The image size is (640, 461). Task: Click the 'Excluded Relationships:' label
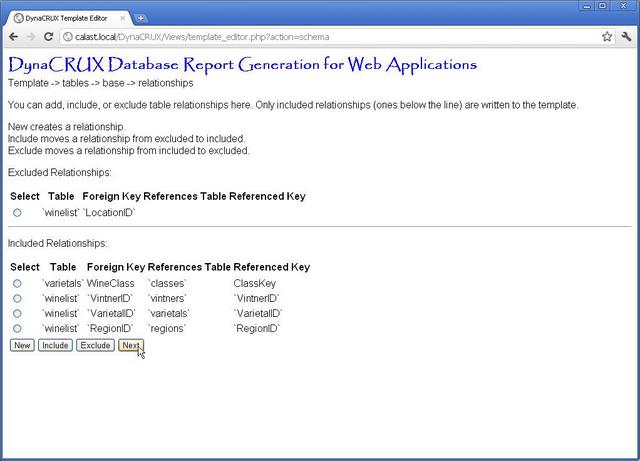(60, 173)
